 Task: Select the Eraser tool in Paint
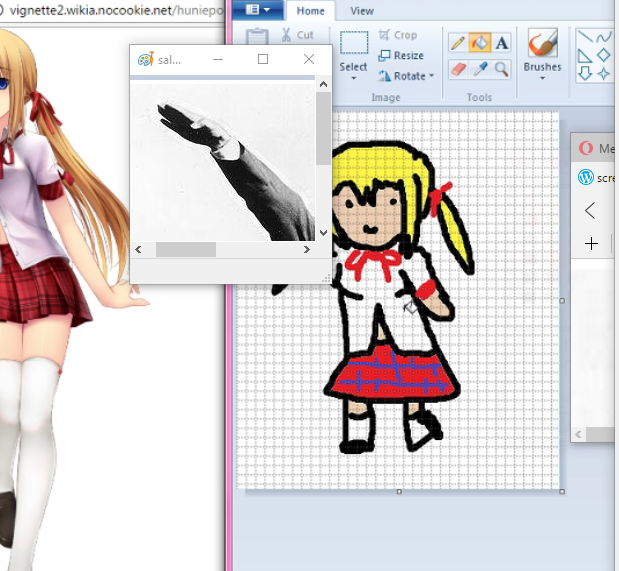458,69
